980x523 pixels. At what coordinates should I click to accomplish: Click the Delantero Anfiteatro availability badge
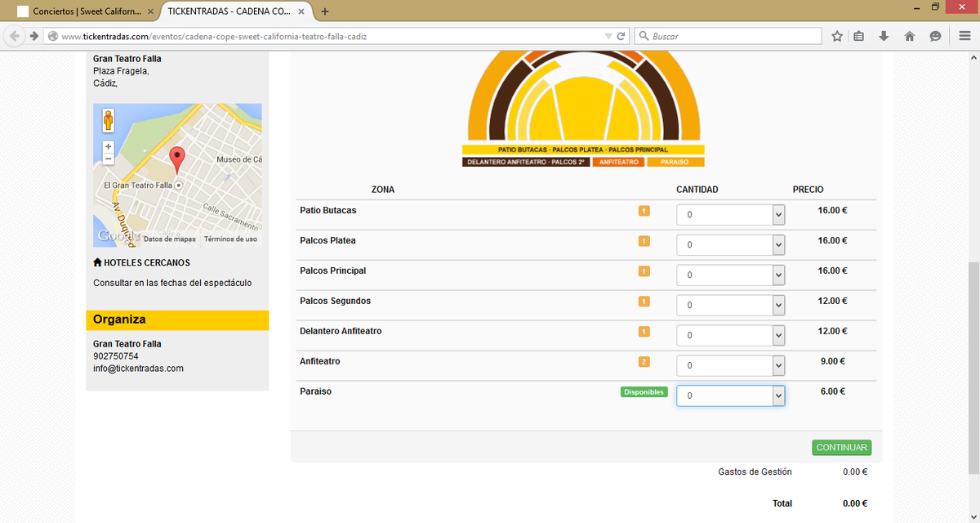coord(644,332)
